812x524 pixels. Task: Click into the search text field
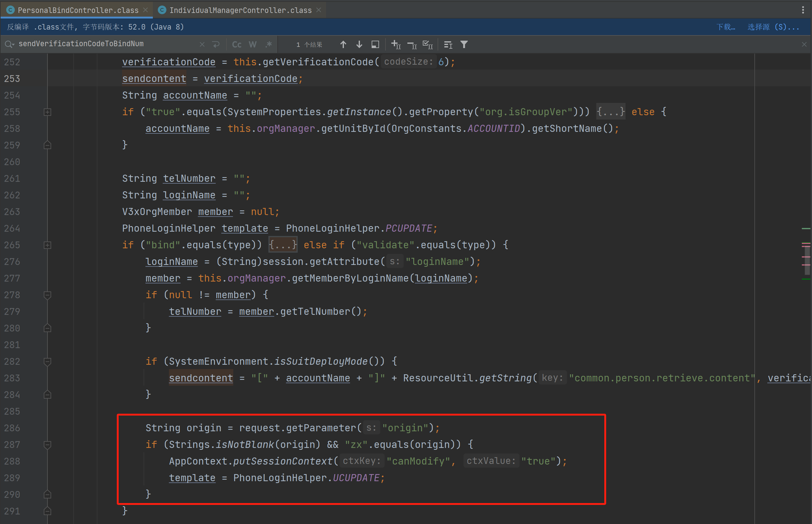(x=102, y=44)
